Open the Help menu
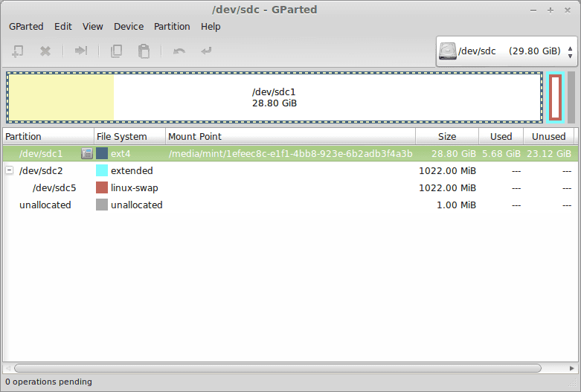This screenshot has height=392, width=581. pos(211,27)
